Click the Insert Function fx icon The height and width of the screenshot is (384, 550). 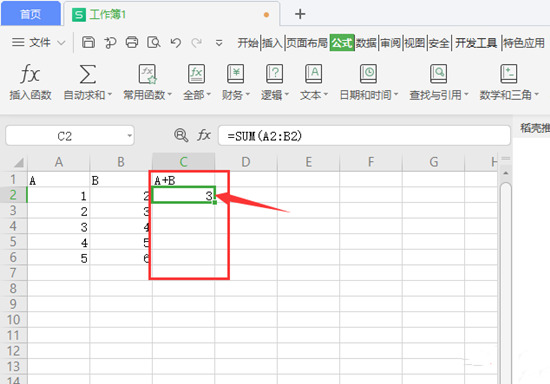(30, 74)
